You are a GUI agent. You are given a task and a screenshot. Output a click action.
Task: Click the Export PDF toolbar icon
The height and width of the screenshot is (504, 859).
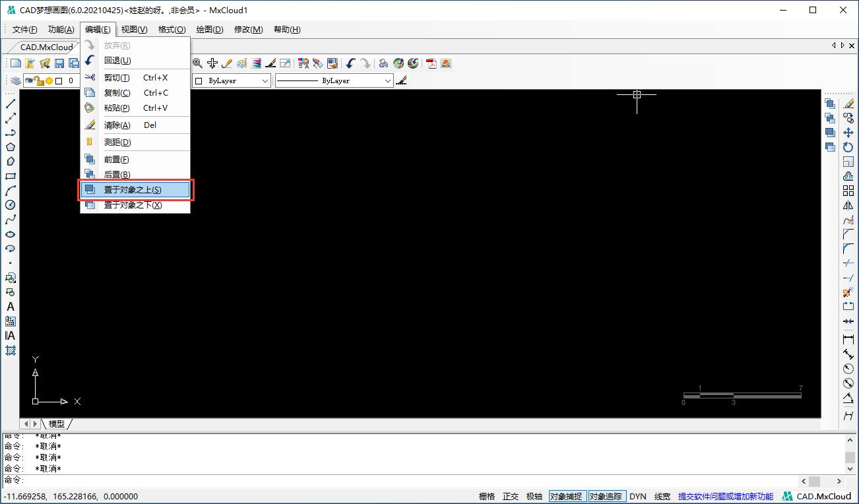point(431,63)
